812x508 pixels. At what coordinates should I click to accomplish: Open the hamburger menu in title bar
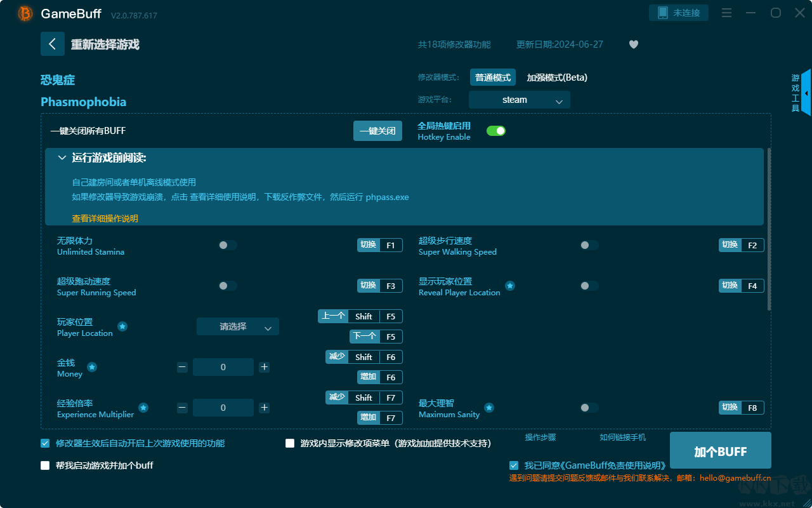coord(726,12)
